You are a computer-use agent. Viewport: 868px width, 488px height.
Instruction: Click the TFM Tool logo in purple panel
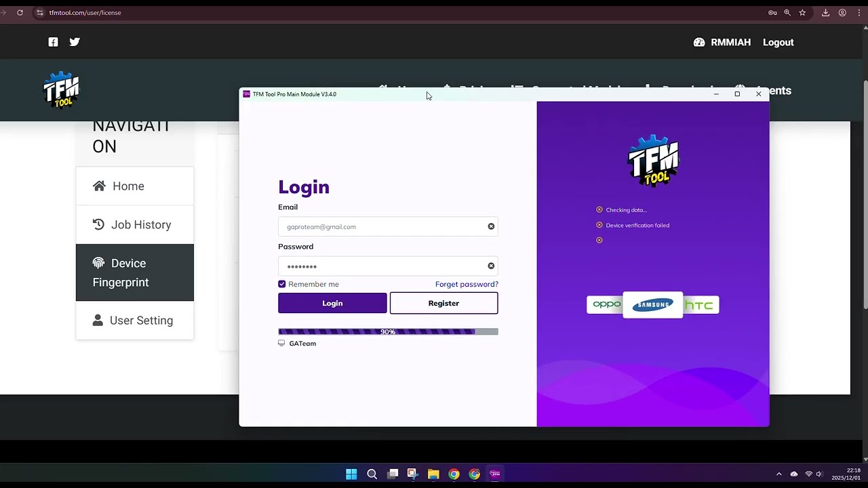(x=653, y=161)
